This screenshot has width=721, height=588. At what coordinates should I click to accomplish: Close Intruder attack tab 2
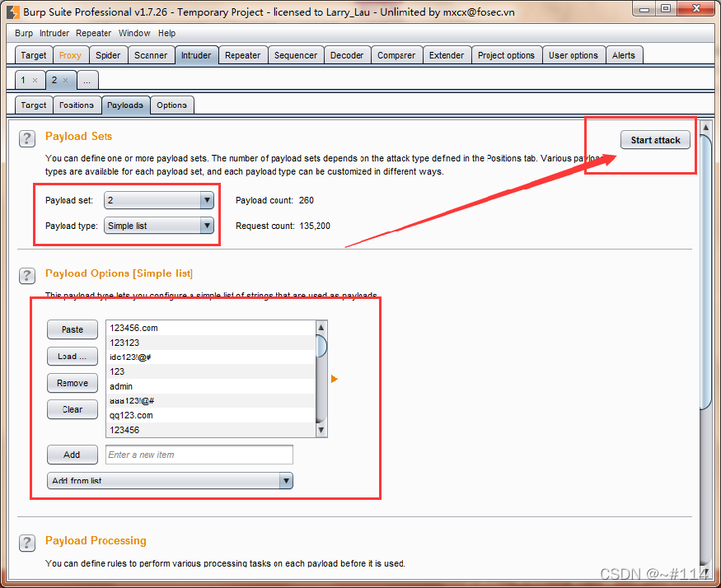click(66, 81)
